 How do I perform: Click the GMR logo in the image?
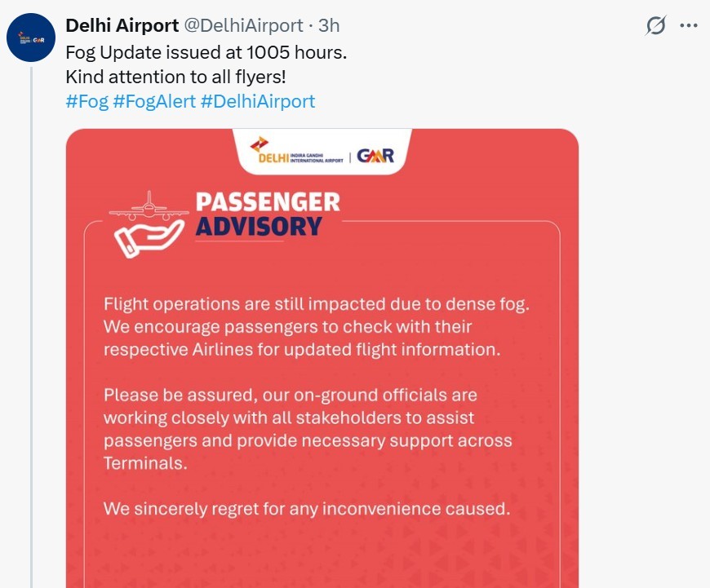(376, 153)
